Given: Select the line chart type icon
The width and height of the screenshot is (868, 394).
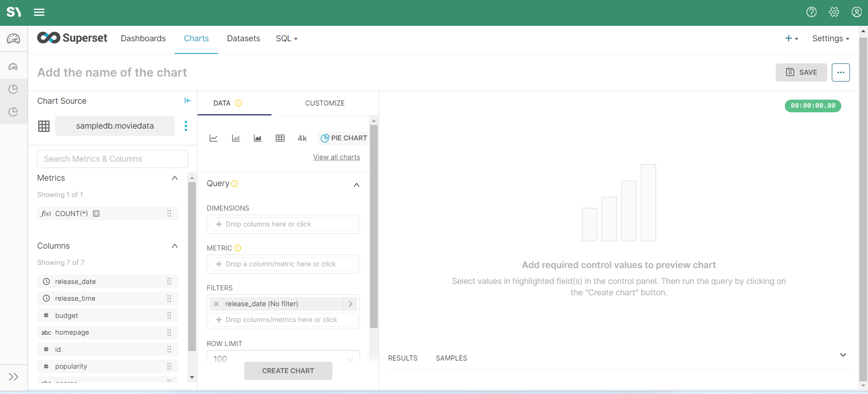Looking at the screenshot, I should click(213, 138).
